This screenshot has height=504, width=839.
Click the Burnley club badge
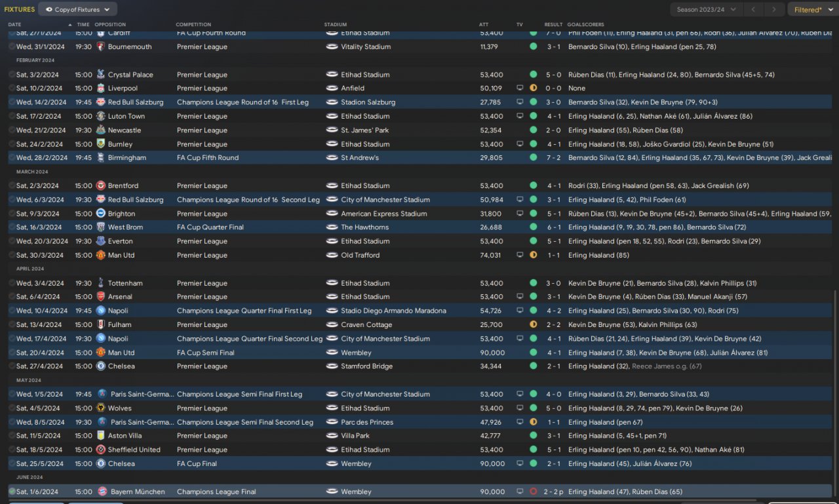coord(101,144)
